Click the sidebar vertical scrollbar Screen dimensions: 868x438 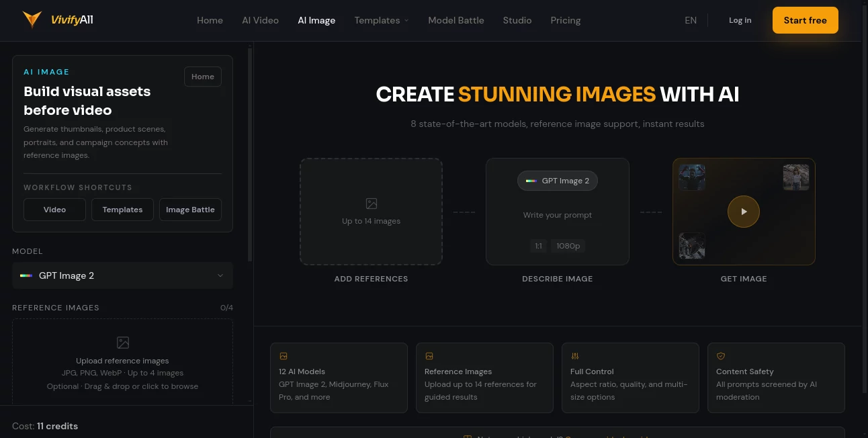[x=251, y=154]
